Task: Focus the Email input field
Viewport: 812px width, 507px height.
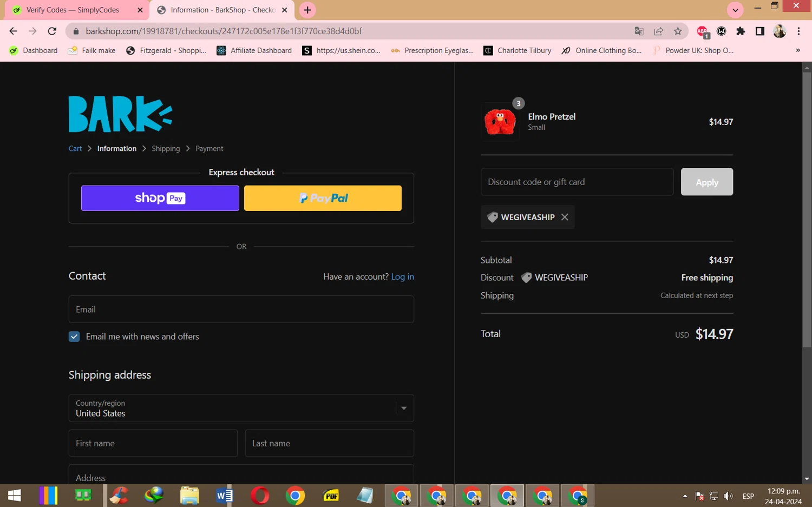Action: (x=241, y=309)
